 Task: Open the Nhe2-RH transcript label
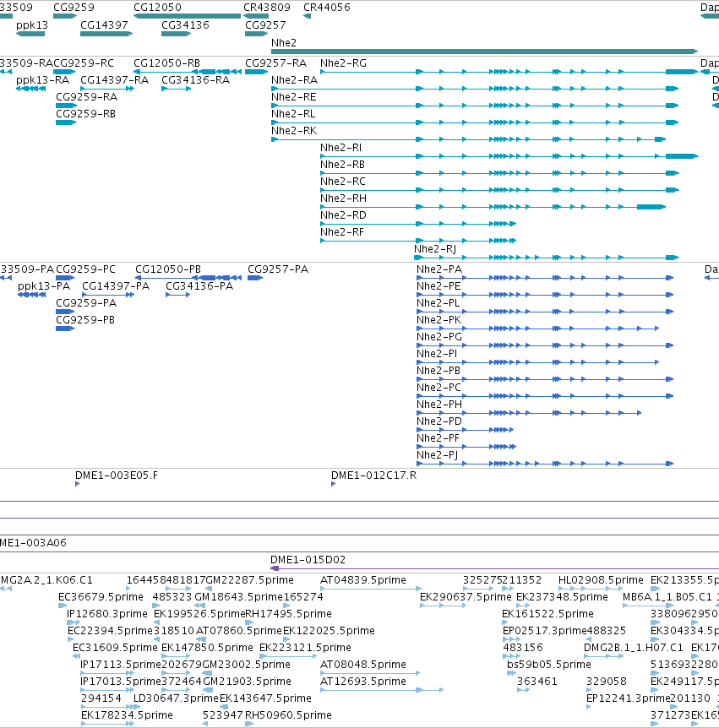343,198
